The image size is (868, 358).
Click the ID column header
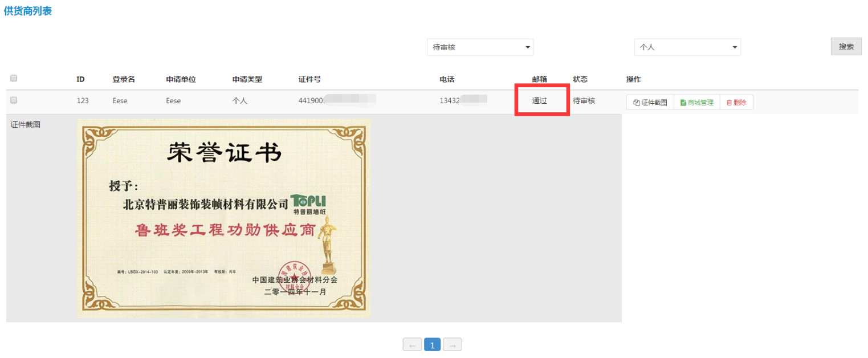(81, 79)
